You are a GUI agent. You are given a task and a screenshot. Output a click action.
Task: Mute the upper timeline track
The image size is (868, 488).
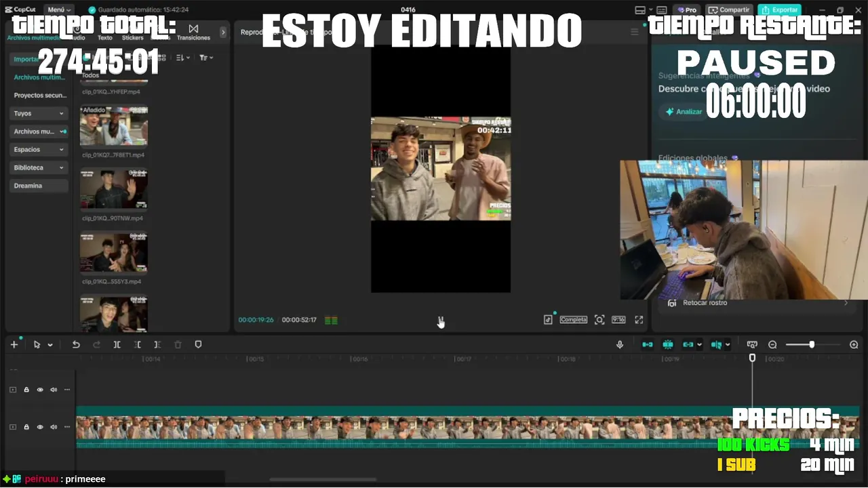point(54,390)
